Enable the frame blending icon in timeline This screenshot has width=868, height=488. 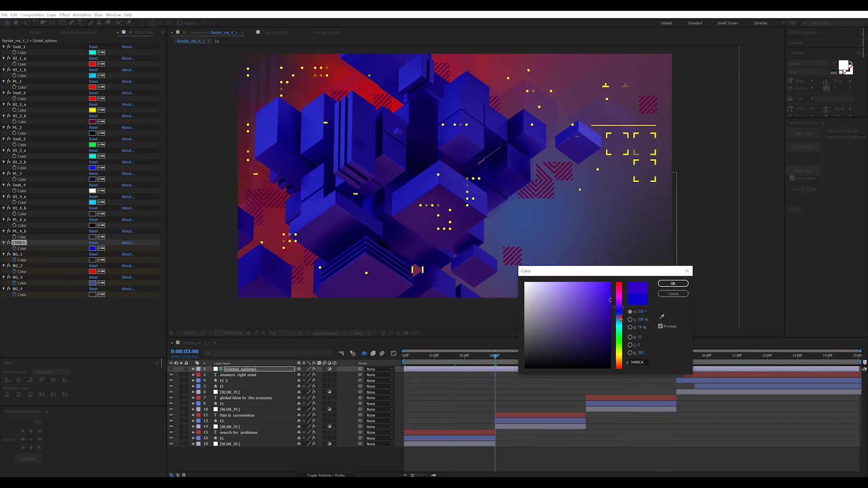pos(373,353)
